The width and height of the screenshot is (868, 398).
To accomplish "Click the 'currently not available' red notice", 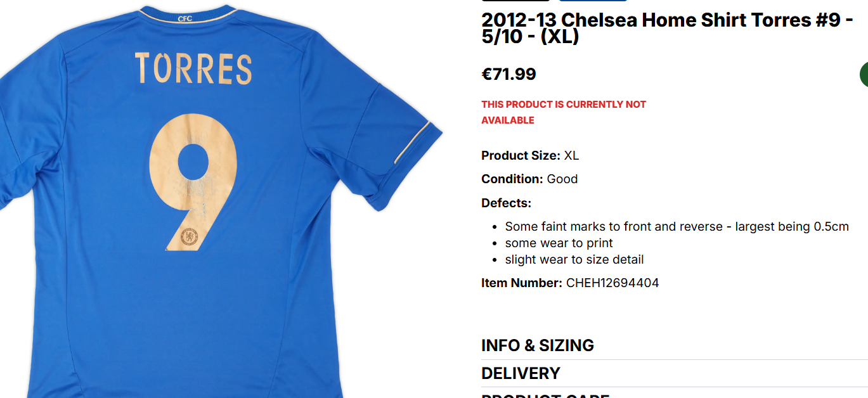I will (x=564, y=112).
